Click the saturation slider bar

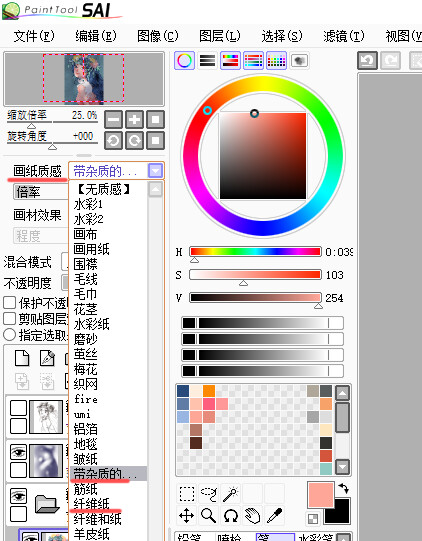[x=255, y=275]
